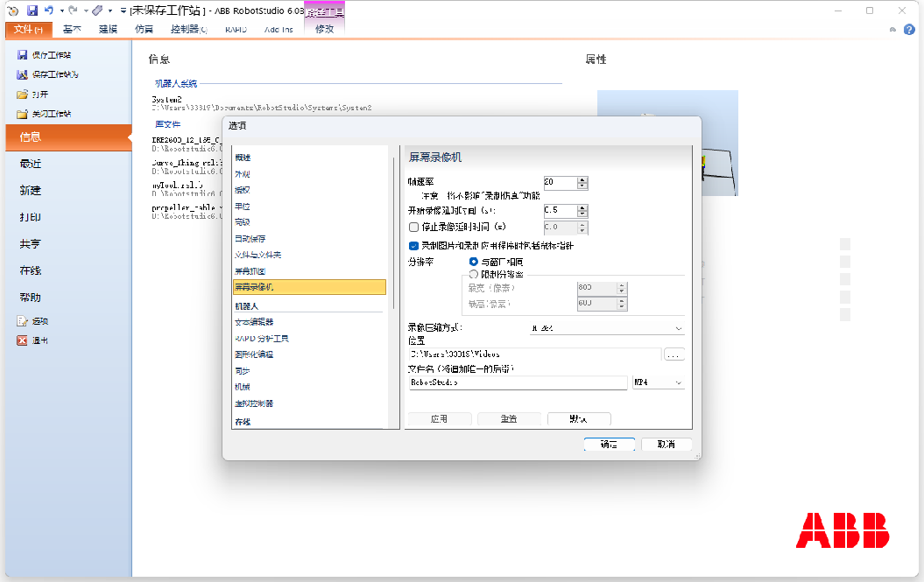Click the 保存工作站 disk icon

coord(23,55)
